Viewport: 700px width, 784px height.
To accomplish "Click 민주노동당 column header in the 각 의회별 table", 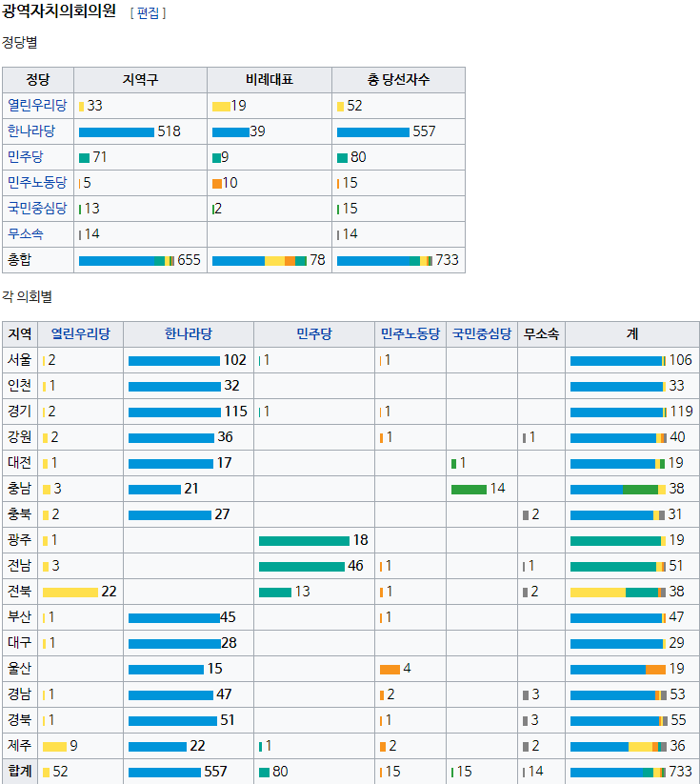I will [x=410, y=334].
